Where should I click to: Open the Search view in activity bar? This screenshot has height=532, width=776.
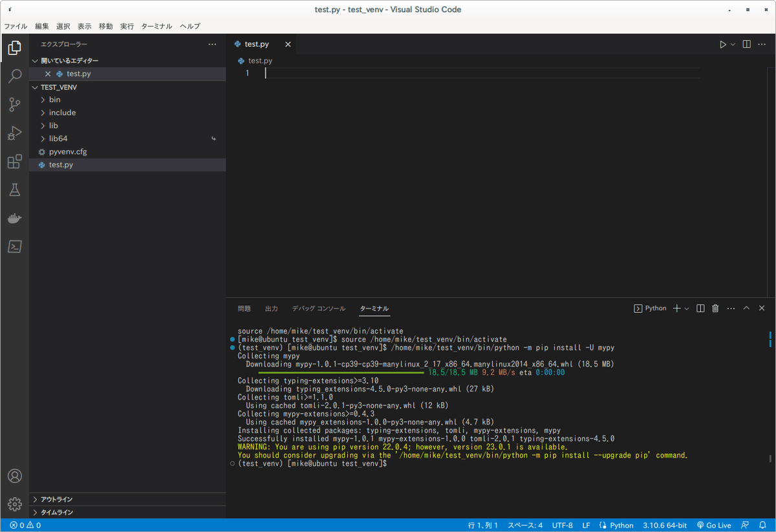coord(14,76)
